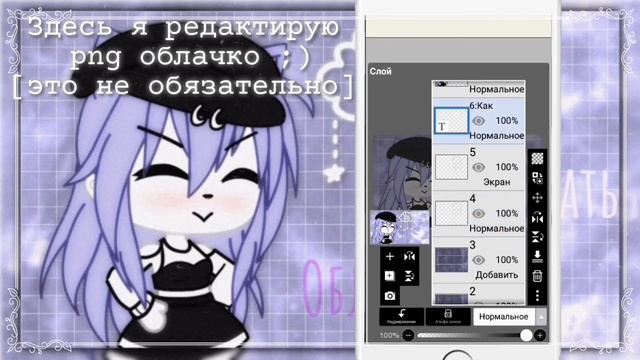
Task: Click the 100% opacity value of layer 6:Как
Action: point(507,121)
